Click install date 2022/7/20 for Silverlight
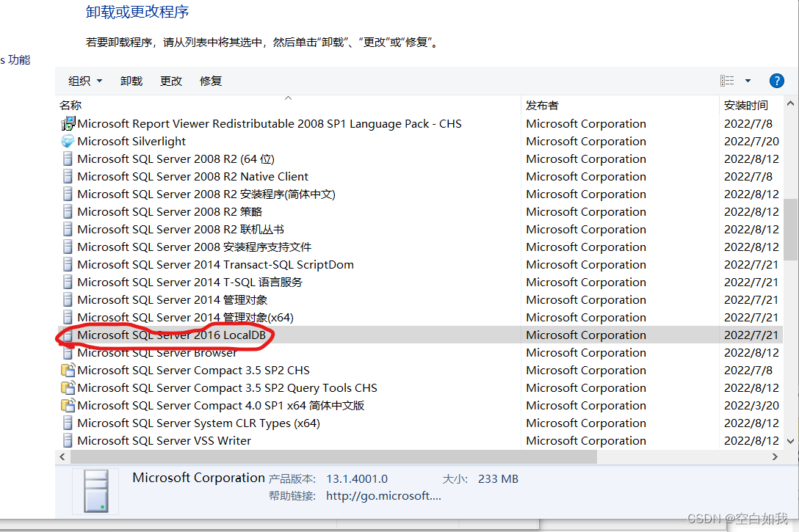Image resolution: width=799 pixels, height=532 pixels. point(751,141)
